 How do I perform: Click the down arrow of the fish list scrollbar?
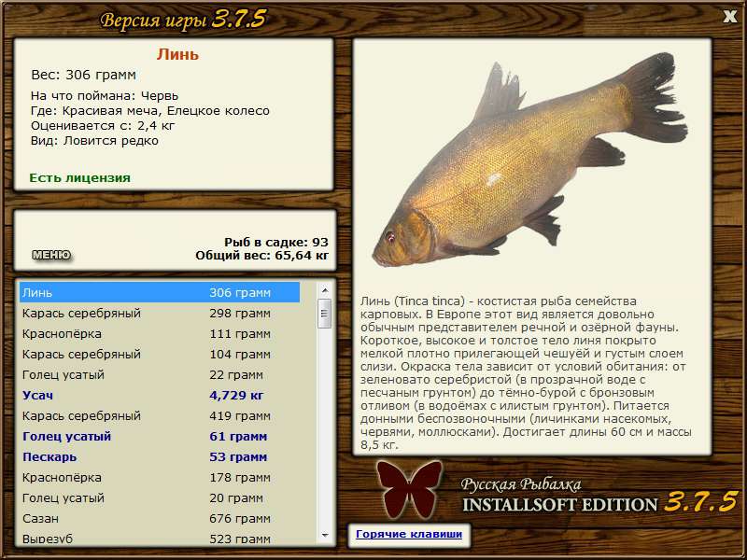[325, 535]
